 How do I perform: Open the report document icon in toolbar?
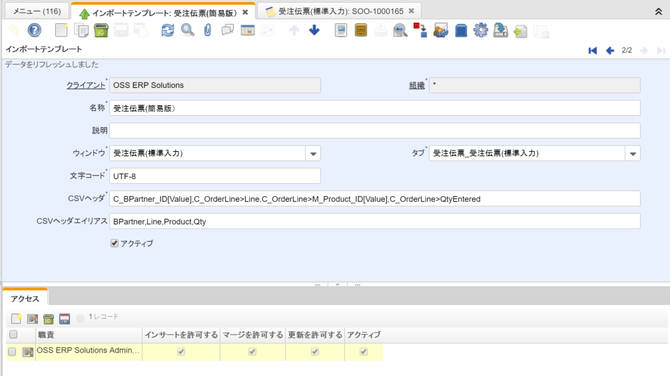pos(341,30)
